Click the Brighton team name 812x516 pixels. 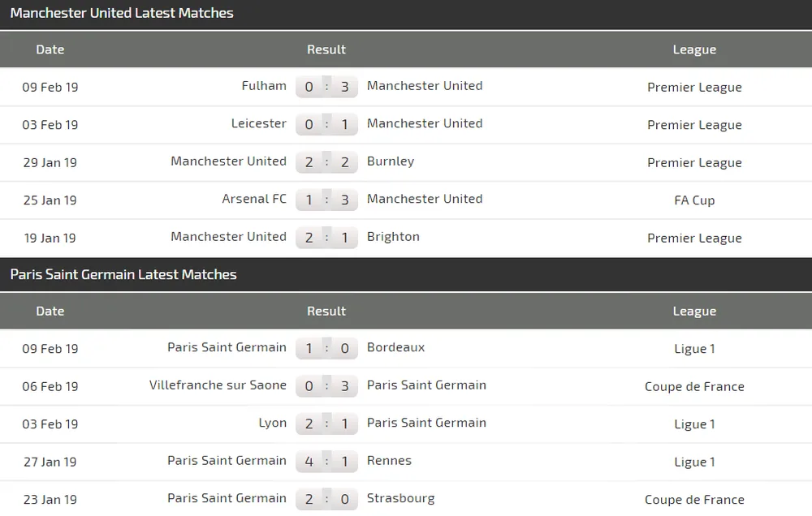[393, 237]
